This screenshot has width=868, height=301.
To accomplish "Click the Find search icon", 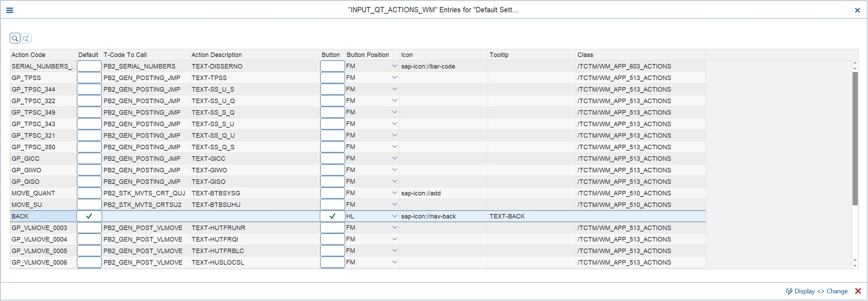I will pos(15,38).
